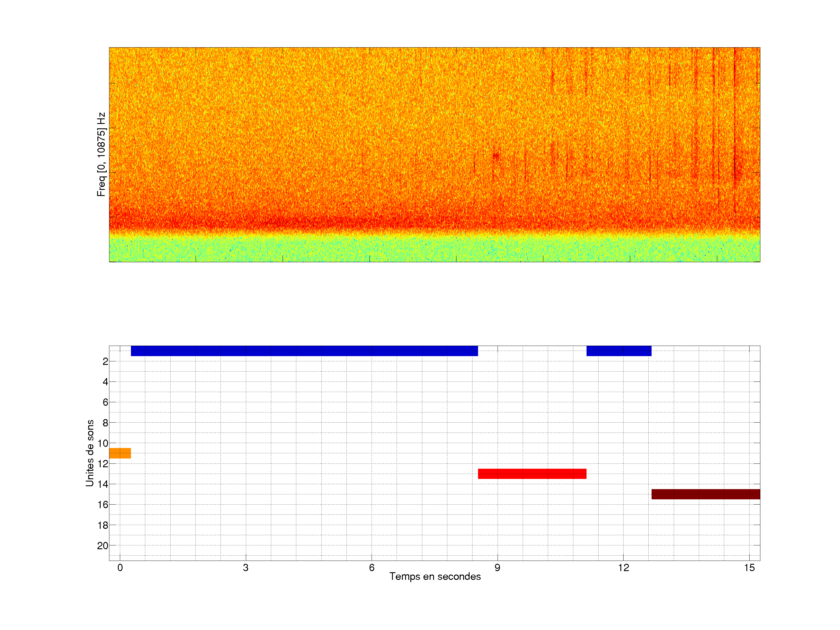Click the 'Temps en secondes' axis label
840x630 pixels.
coord(435,576)
